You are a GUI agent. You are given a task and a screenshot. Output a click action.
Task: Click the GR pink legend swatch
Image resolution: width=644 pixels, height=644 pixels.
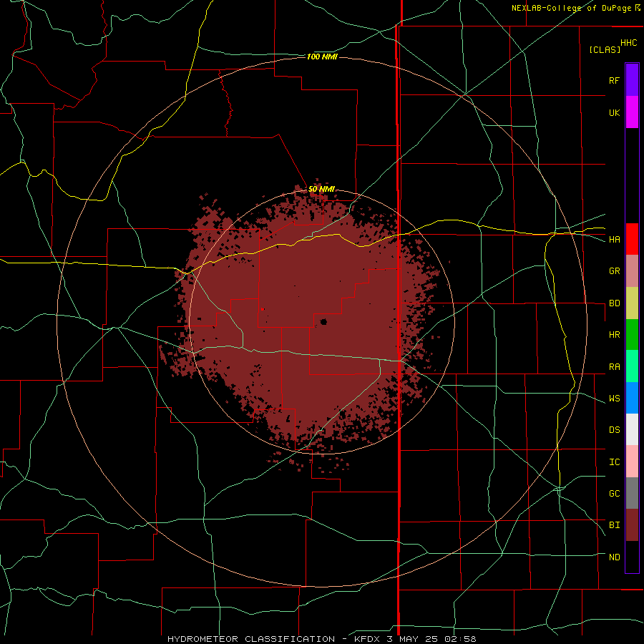click(632, 271)
